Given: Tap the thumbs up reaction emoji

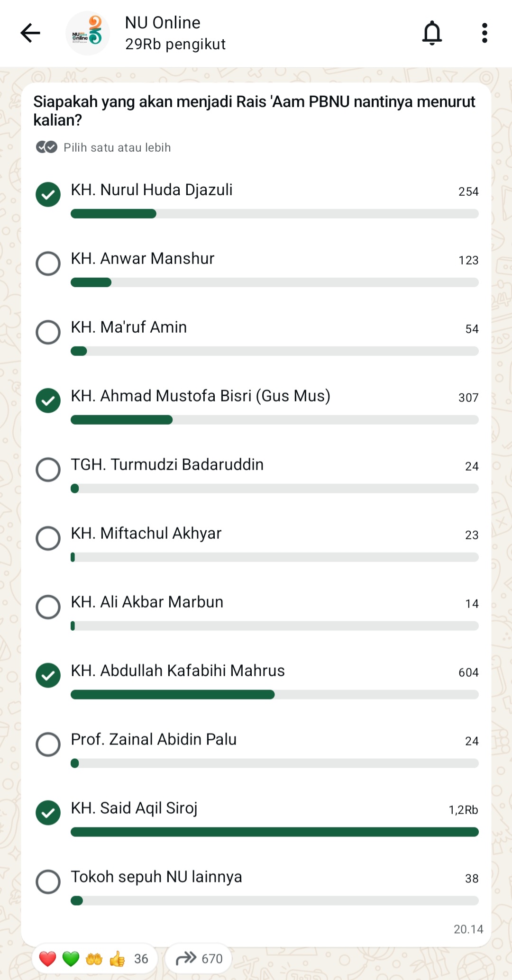Looking at the screenshot, I should 117,959.
